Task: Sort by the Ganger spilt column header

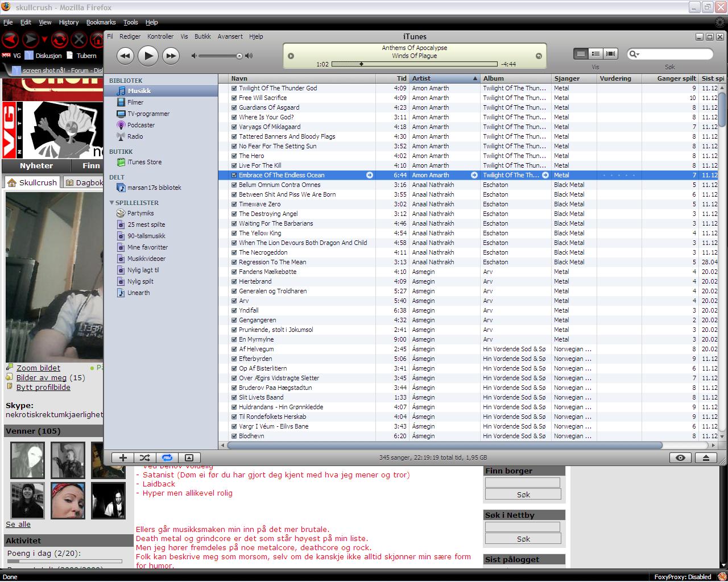Action: click(x=670, y=78)
